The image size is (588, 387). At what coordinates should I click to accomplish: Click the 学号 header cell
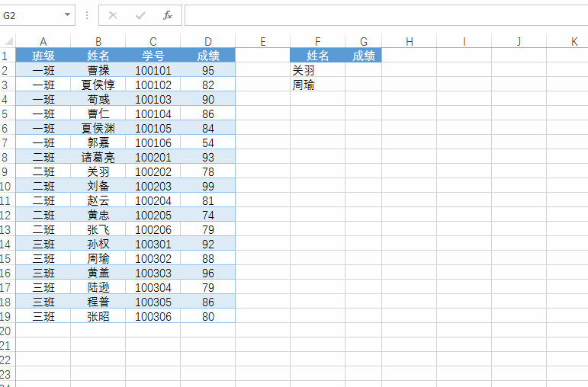click(153, 56)
